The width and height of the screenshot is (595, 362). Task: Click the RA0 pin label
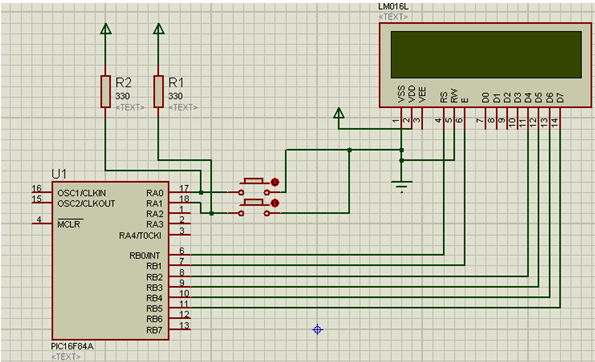[x=155, y=193]
